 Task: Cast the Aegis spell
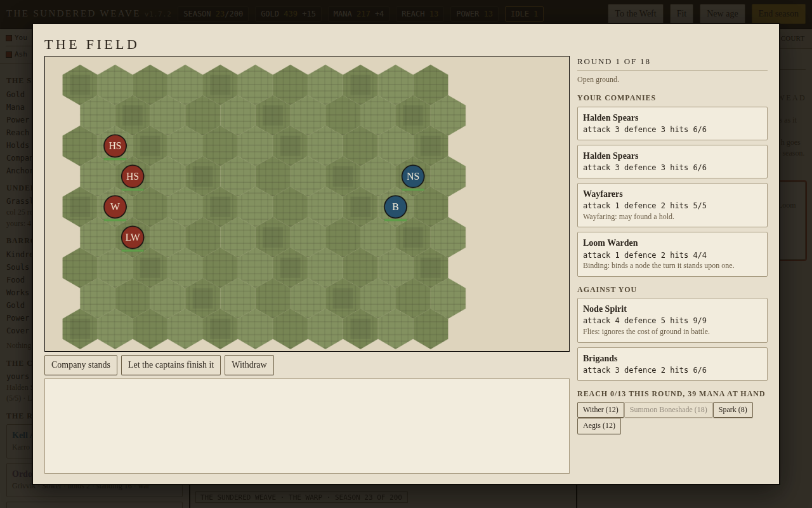click(x=599, y=426)
